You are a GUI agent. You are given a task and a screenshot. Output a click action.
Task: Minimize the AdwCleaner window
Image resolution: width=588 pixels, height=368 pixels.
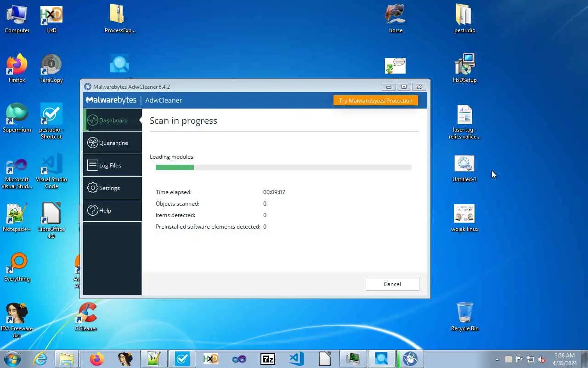pyautogui.click(x=389, y=86)
